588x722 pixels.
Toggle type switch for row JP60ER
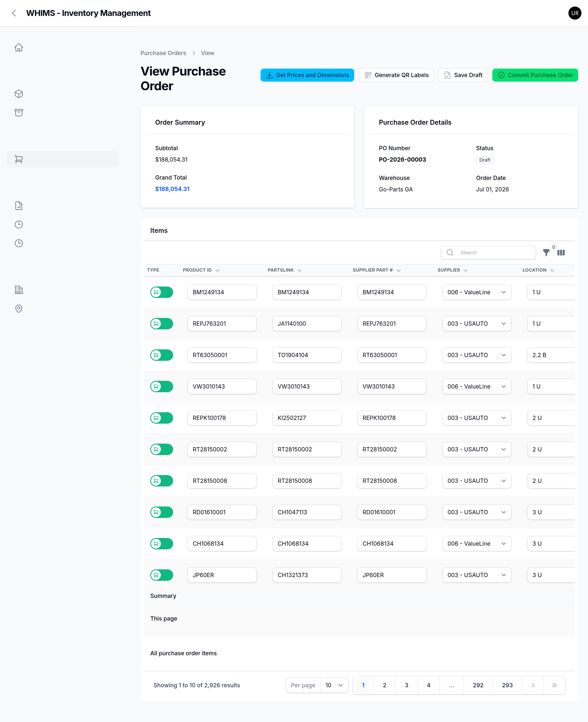161,575
